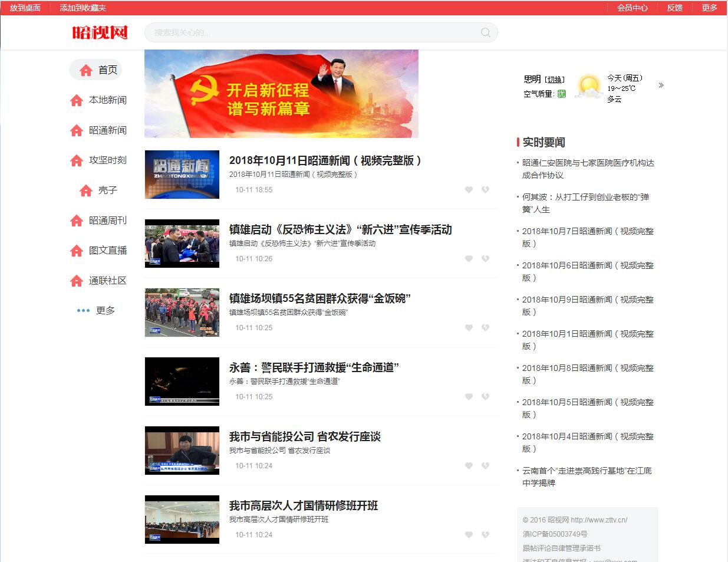This screenshot has height=562, width=728.
Task: Open 首页 in the sidebar
Action: click(x=107, y=70)
